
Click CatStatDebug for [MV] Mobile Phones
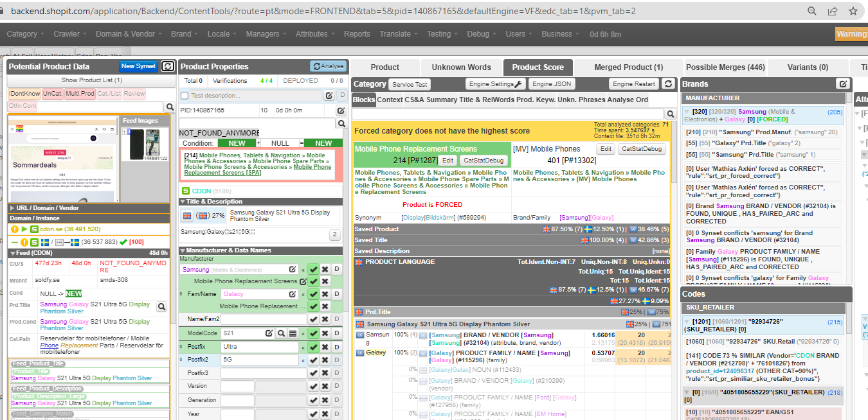click(x=641, y=149)
